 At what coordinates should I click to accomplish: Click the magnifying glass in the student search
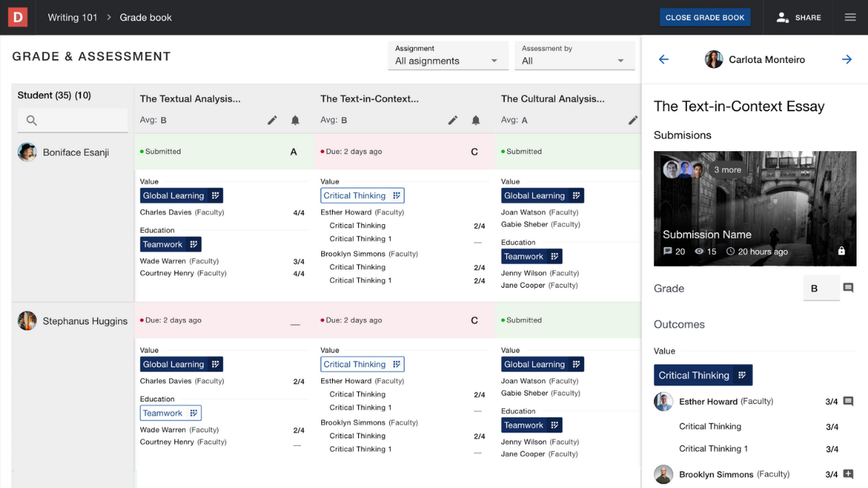pos(31,121)
